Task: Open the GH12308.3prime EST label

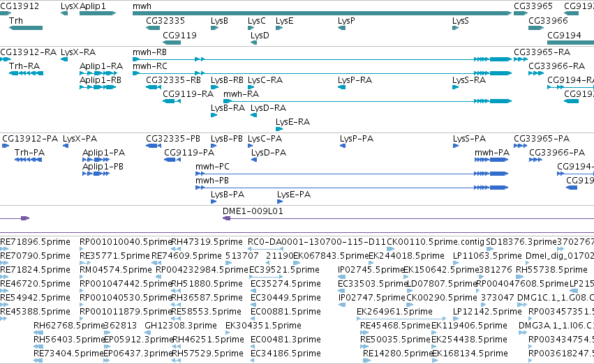Action: tap(181, 326)
